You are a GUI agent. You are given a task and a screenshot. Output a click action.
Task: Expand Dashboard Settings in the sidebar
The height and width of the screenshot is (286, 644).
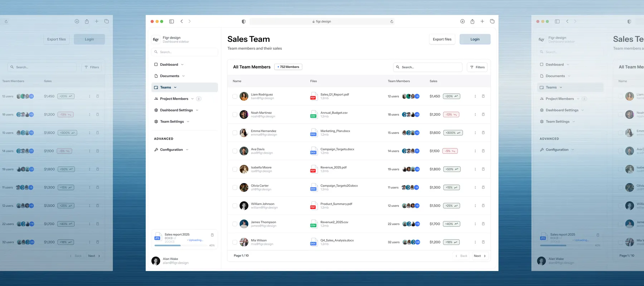click(197, 110)
